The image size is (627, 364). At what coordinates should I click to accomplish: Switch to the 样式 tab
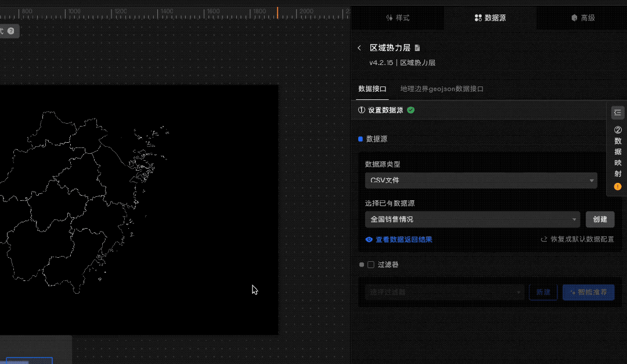coord(398,17)
